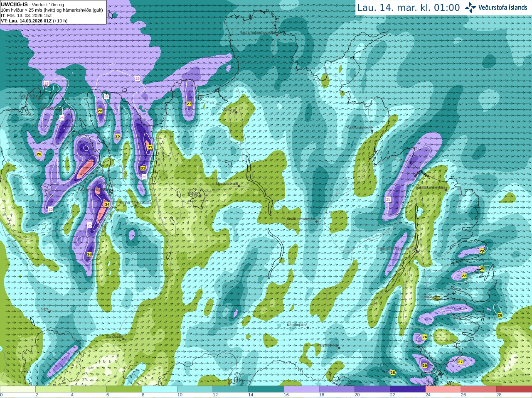
Task: Pick the 26–28 m/s coral red legend swatch
Action: pos(479,389)
